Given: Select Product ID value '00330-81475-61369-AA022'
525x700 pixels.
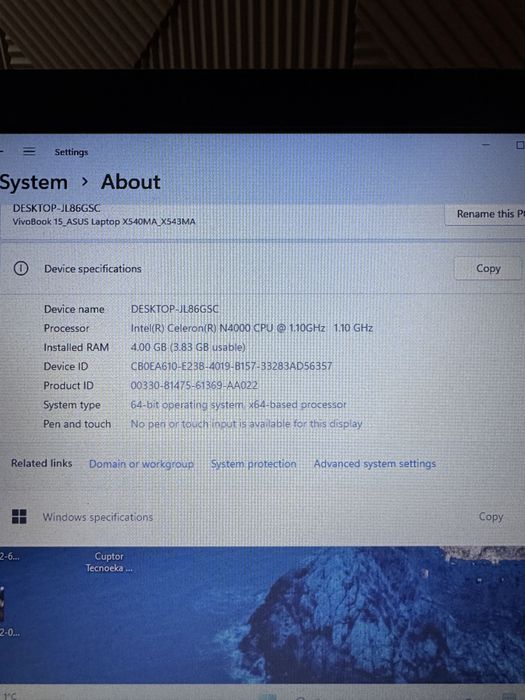Looking at the screenshot, I should tap(194, 385).
